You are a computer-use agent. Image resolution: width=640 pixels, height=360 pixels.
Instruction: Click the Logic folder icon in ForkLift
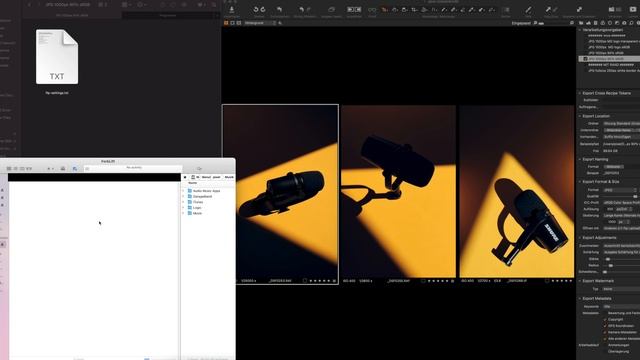[190, 207]
